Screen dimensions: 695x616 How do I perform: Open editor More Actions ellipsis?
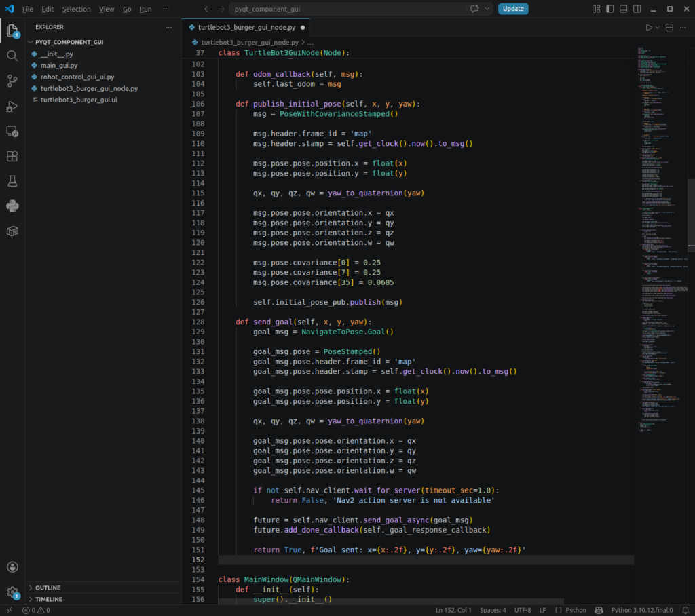click(683, 28)
